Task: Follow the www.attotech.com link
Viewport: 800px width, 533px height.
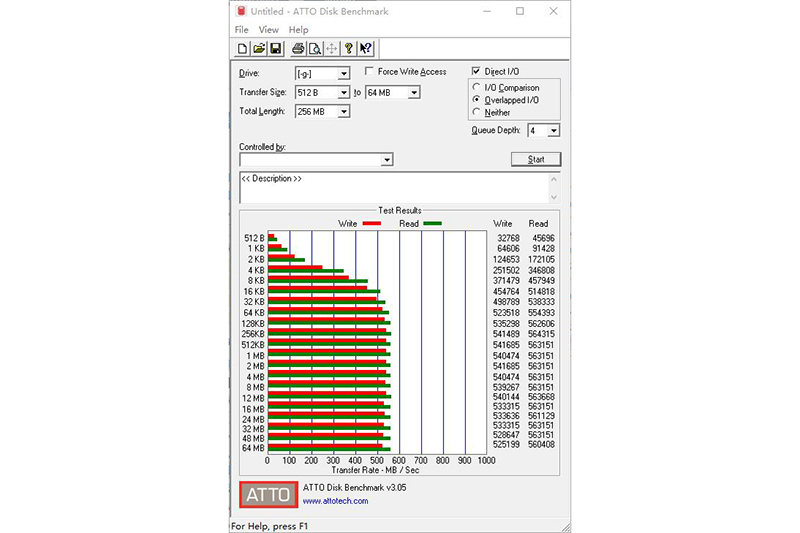Action: [x=335, y=500]
